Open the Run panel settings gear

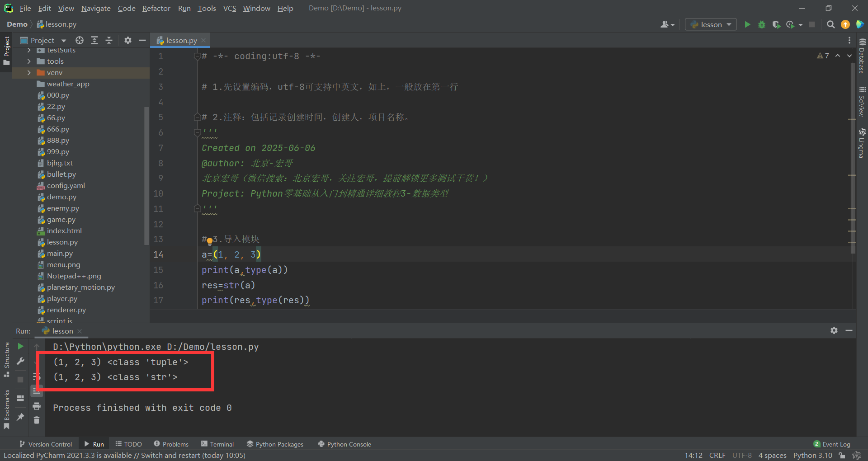click(834, 330)
